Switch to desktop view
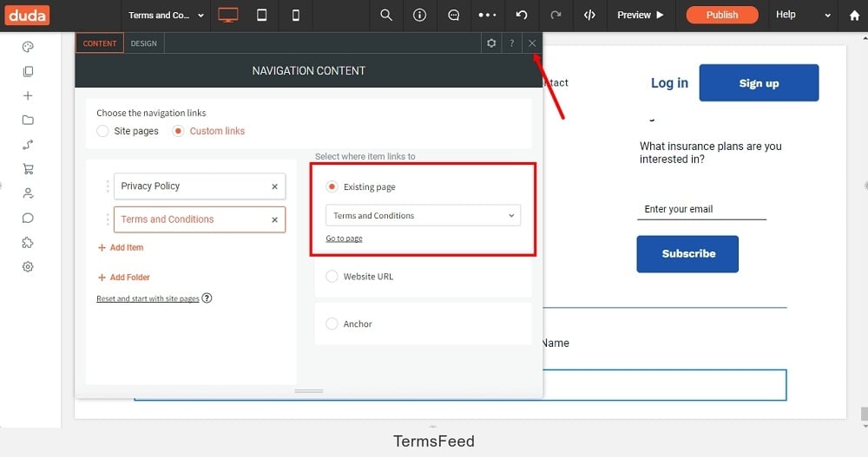The width and height of the screenshot is (868, 457). pos(228,15)
